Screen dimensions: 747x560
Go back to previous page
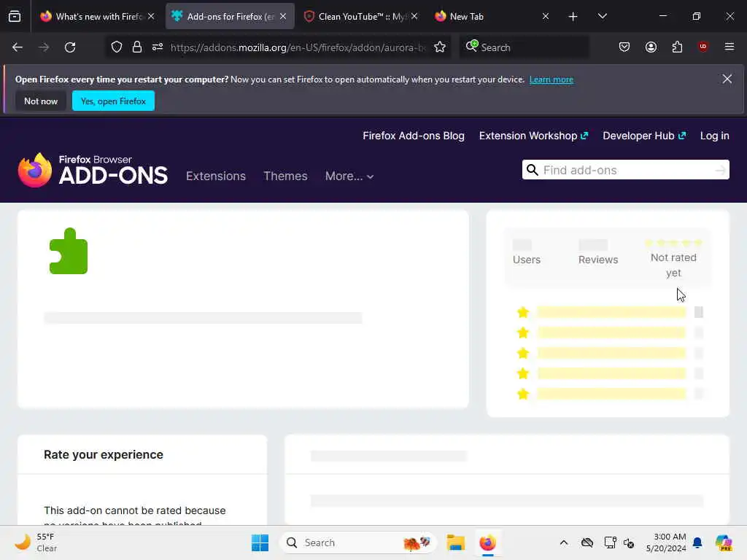pos(18,47)
